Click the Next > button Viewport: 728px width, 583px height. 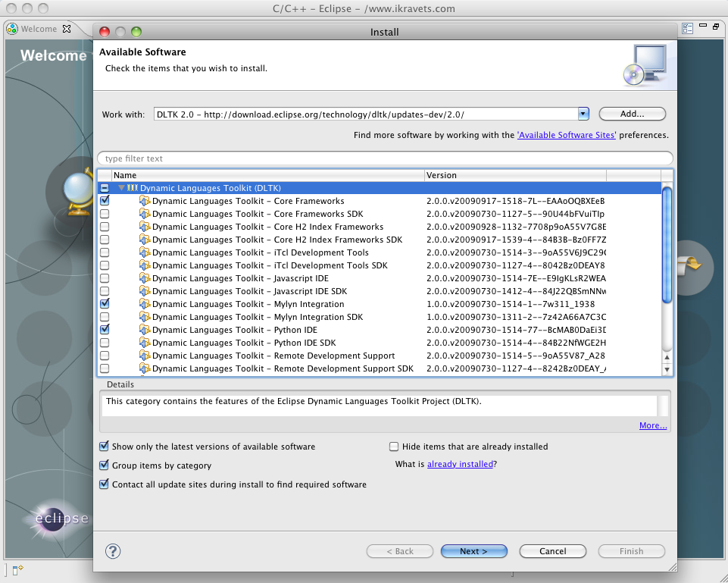(473, 551)
